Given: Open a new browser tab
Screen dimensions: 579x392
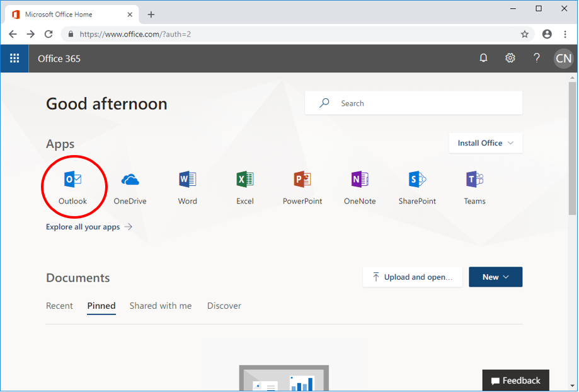Looking at the screenshot, I should pyautogui.click(x=151, y=14).
